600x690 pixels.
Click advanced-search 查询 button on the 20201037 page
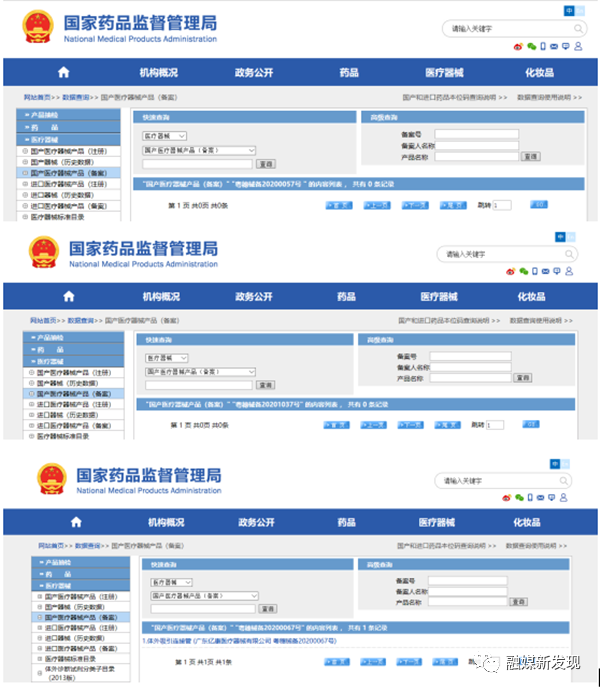tap(523, 378)
